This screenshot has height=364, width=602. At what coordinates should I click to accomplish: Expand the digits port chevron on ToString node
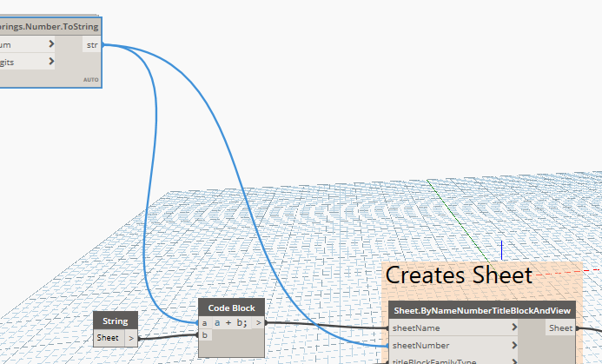tap(52, 62)
